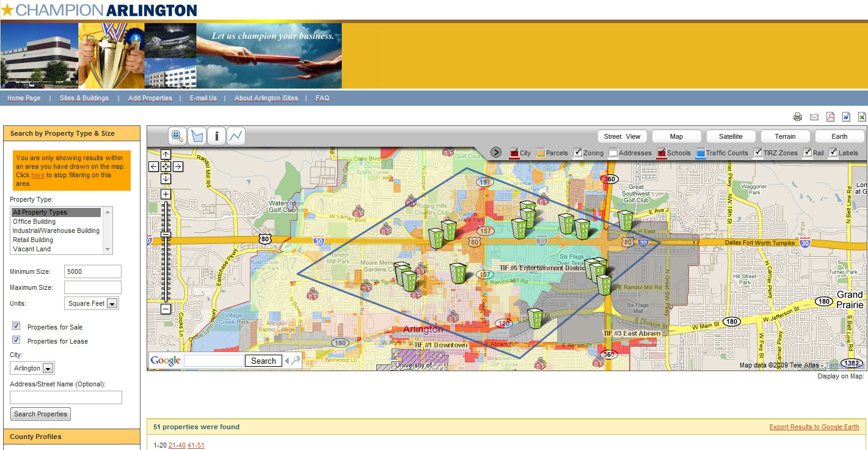The image size is (868, 450).
Task: Pan the map up with arrow control
Action: (x=166, y=154)
